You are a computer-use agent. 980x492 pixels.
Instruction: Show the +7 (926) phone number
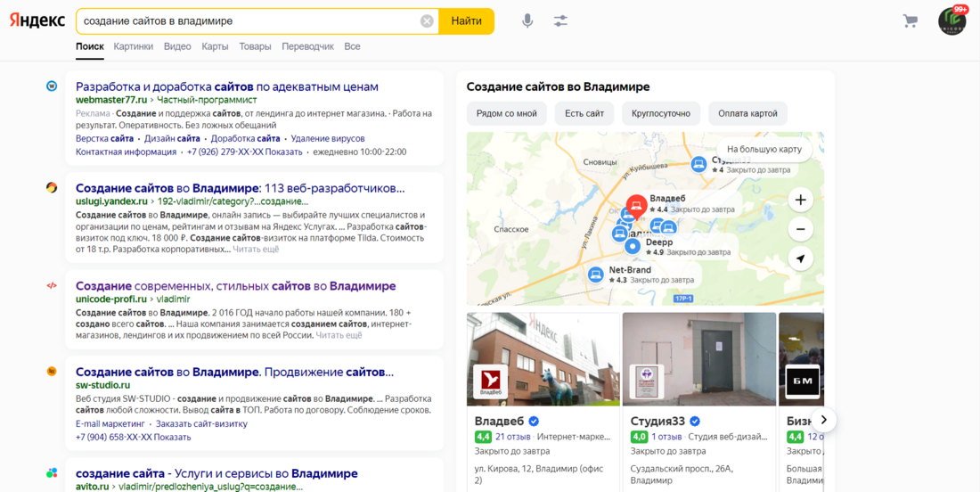244,152
